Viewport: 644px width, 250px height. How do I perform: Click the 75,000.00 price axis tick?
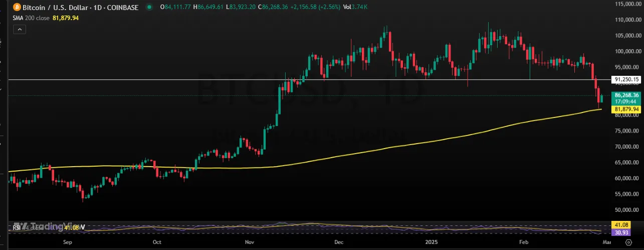pos(628,131)
